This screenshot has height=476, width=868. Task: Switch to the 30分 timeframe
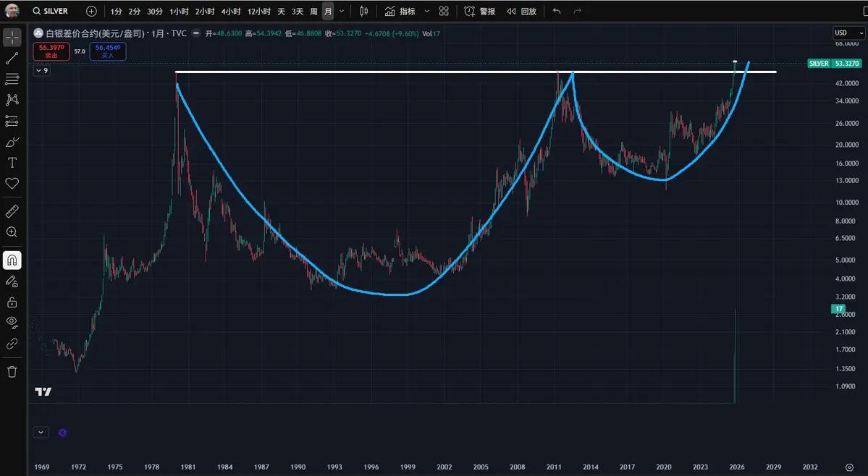155,11
